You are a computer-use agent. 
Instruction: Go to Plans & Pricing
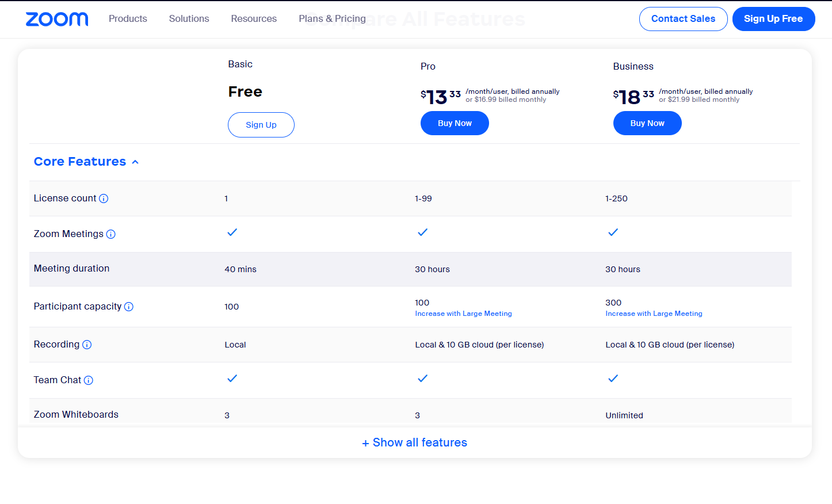tap(332, 19)
